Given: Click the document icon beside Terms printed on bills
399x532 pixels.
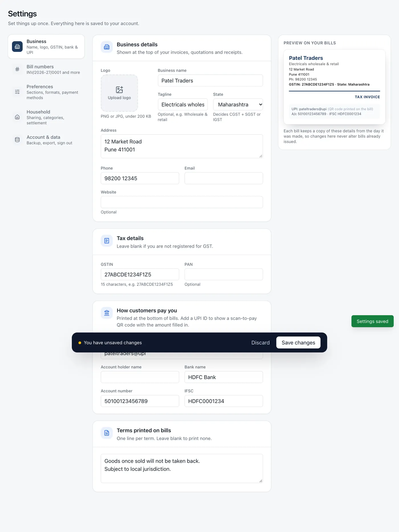Looking at the screenshot, I should (107, 433).
